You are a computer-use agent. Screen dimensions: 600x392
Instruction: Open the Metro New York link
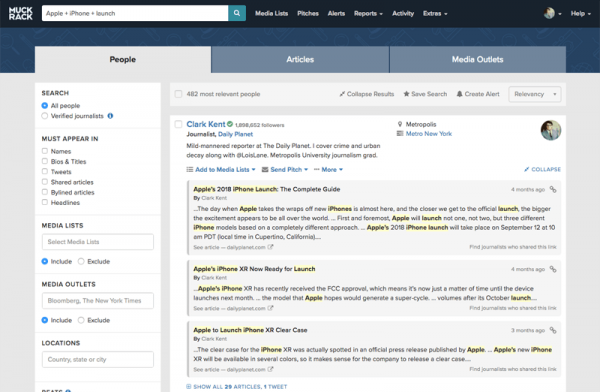(x=429, y=134)
